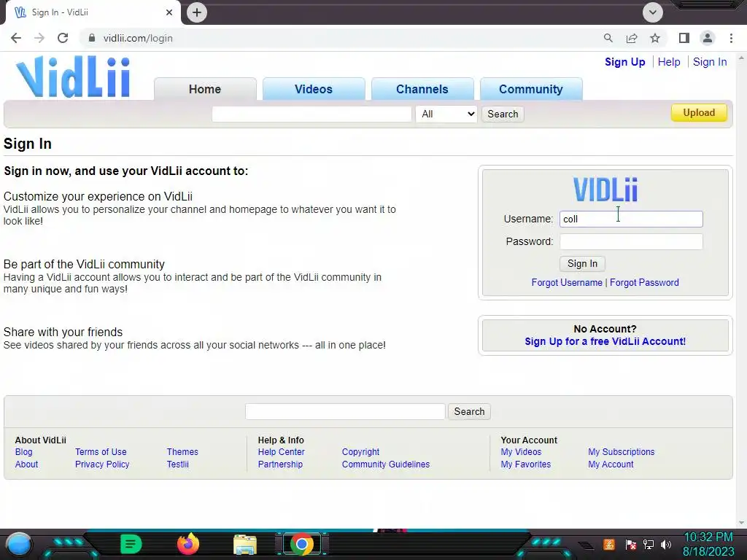Launch Firefox from the taskbar
Screen dimensions: 747x560
[x=187, y=544]
